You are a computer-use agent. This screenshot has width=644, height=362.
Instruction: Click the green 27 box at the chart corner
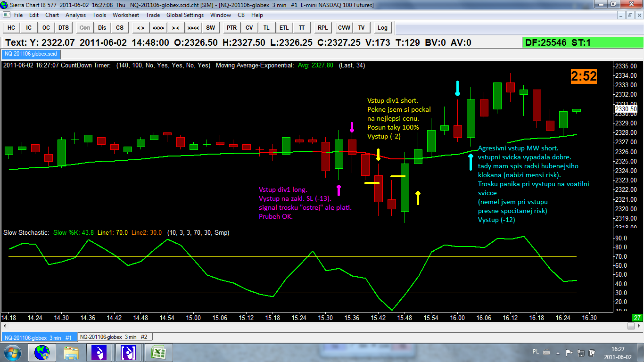point(637,318)
